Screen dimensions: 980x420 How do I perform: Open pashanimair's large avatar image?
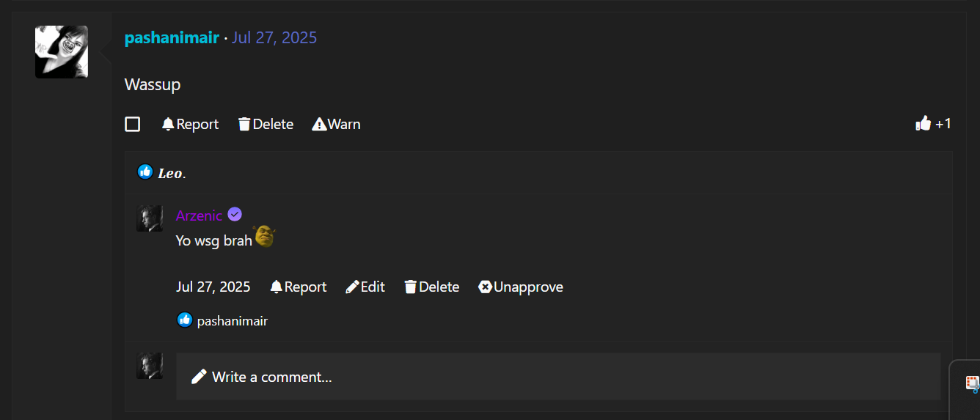pos(62,52)
